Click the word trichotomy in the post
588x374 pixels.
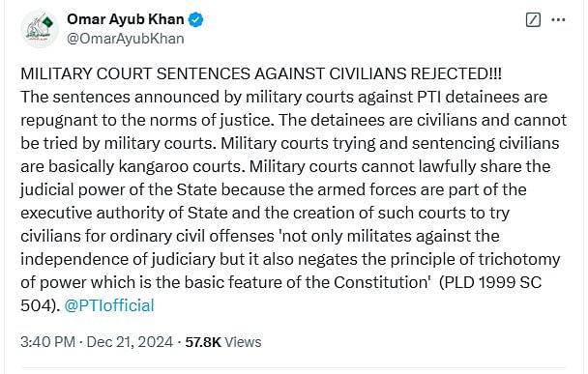click(x=519, y=259)
